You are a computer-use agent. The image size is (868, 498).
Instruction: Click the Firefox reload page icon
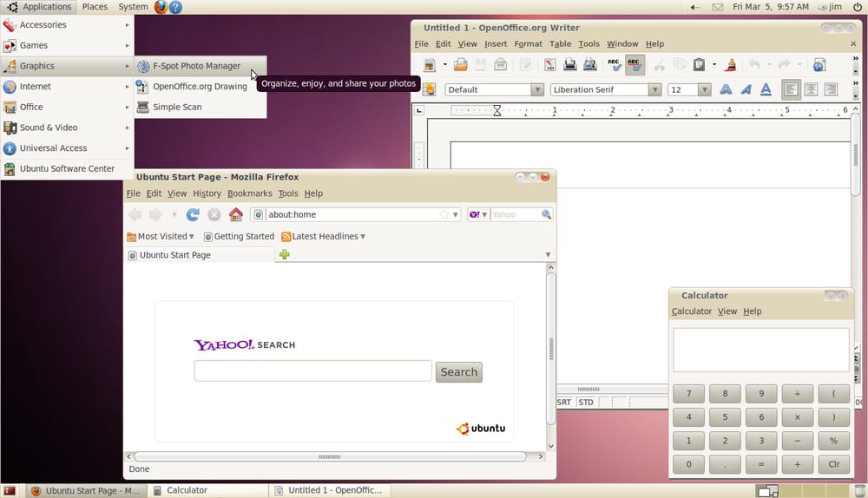point(193,215)
